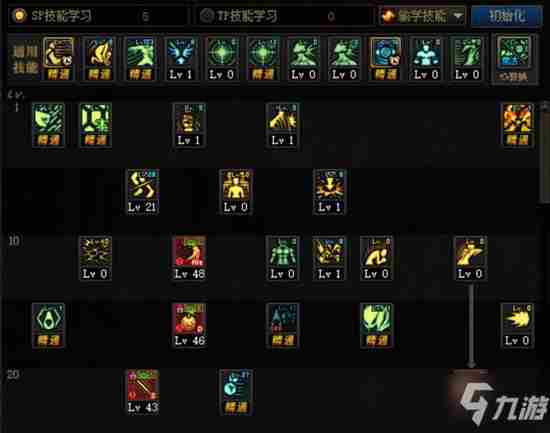The height and width of the screenshot is (433, 550).
Task: Select the yellow fireball skill icon at Lv 0
Action: pyautogui.click(x=517, y=325)
